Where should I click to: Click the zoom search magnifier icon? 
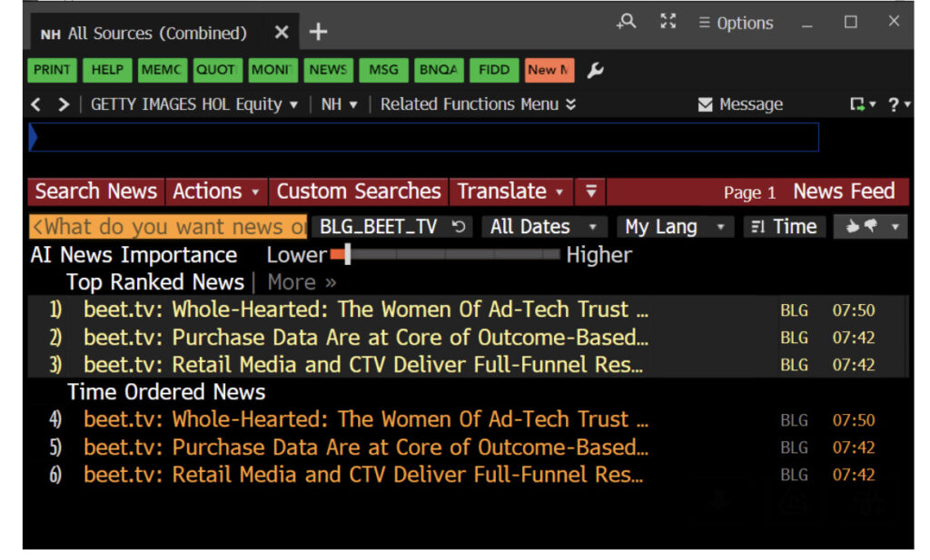tap(627, 22)
